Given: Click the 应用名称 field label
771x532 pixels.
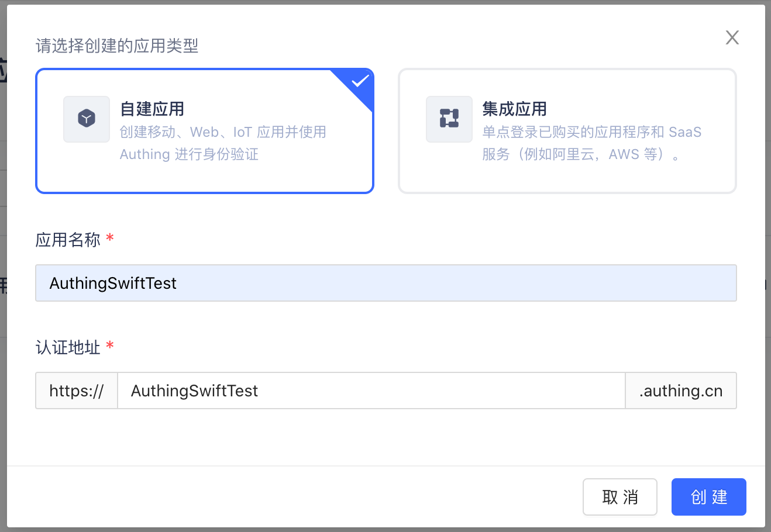Looking at the screenshot, I should pos(68,240).
